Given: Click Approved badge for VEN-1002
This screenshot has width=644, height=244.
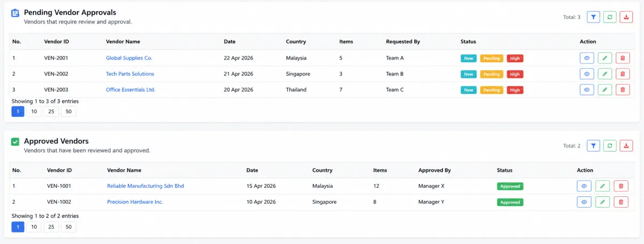Looking at the screenshot, I should point(510,203).
